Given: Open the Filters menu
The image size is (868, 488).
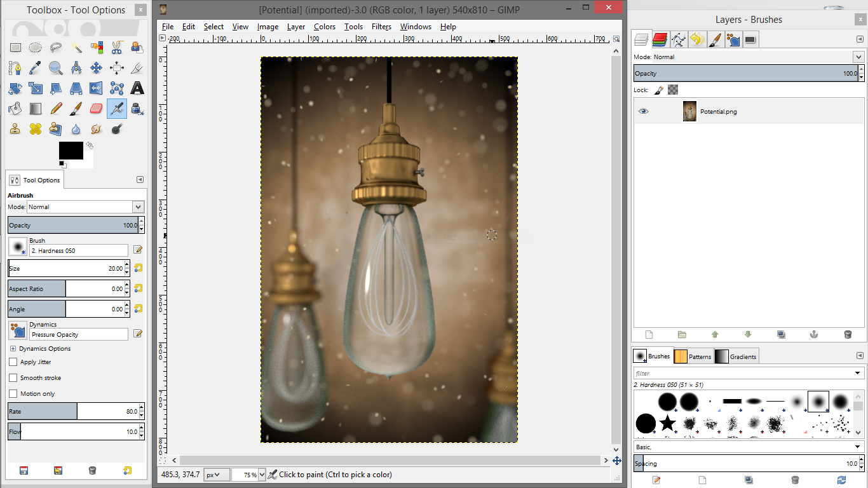Looking at the screenshot, I should click(x=381, y=27).
